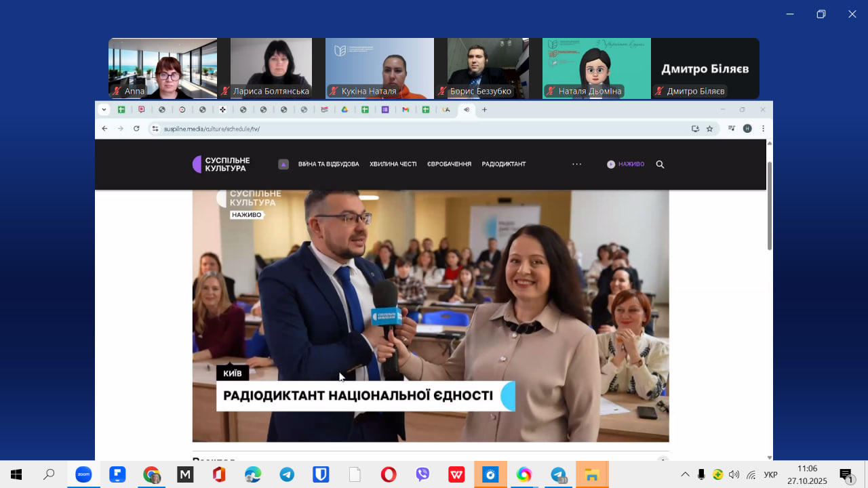Expand the tab search dropdown arrow

(104, 109)
